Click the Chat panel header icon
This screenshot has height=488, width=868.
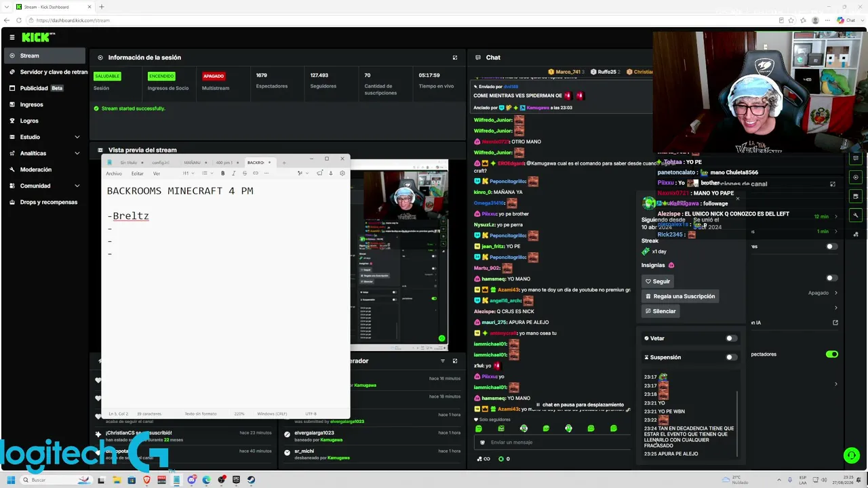point(478,58)
